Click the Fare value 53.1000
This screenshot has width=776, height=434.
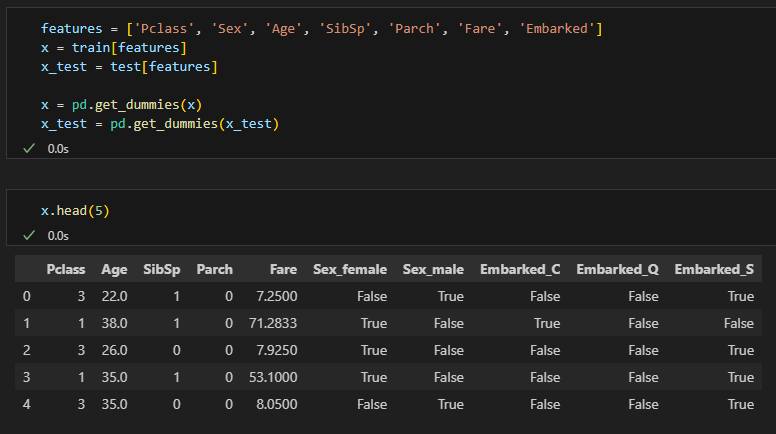[273, 377]
